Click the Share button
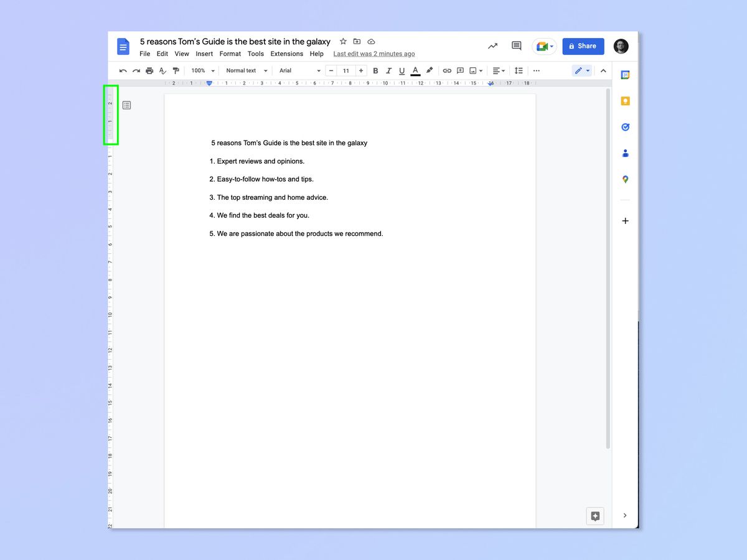Image resolution: width=747 pixels, height=560 pixels. coord(583,46)
